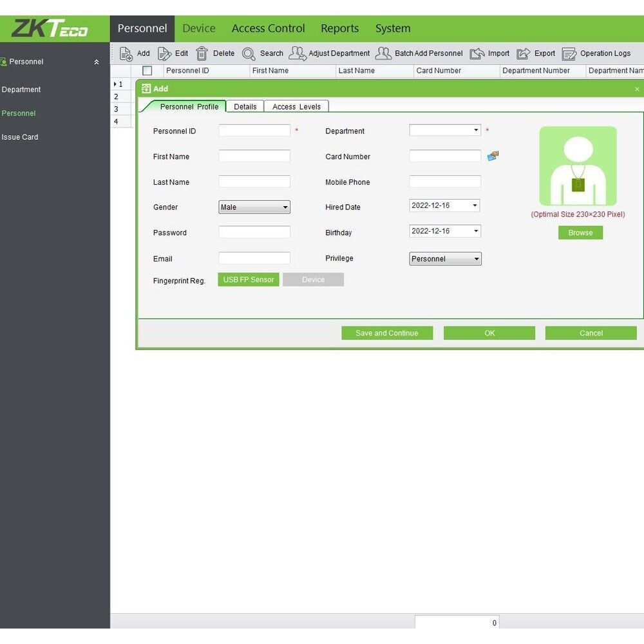Toggle the select-all checkbox in table header
Viewport: 644px width, 644px height.
click(x=147, y=71)
